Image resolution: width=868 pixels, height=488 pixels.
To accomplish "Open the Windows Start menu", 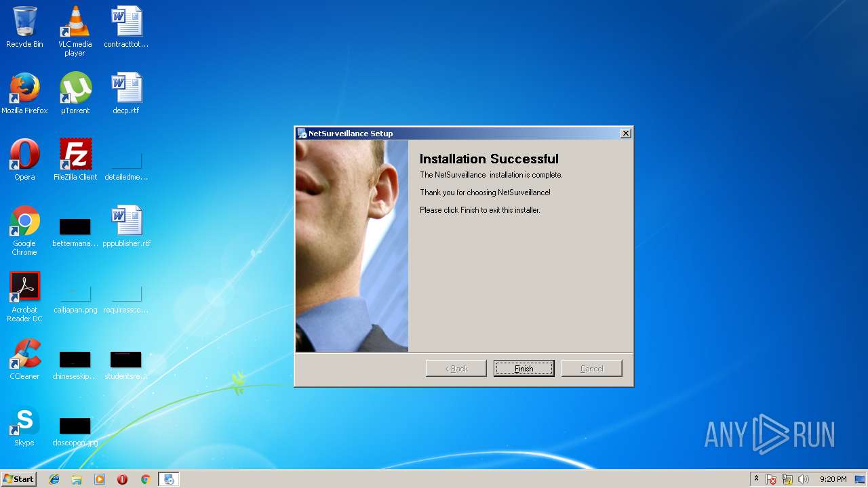I will coord(19,479).
